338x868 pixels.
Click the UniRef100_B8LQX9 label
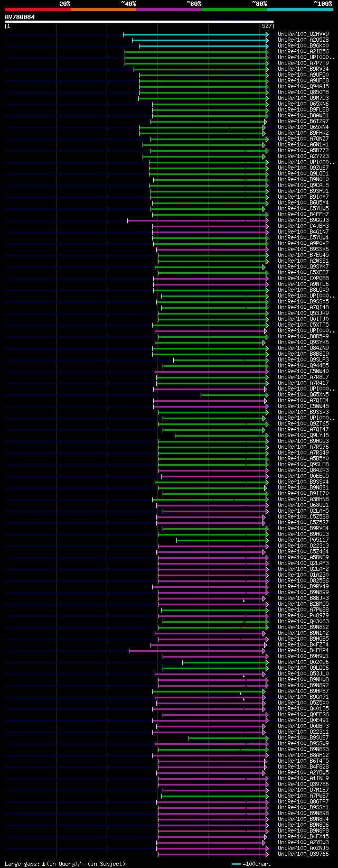[303, 290]
